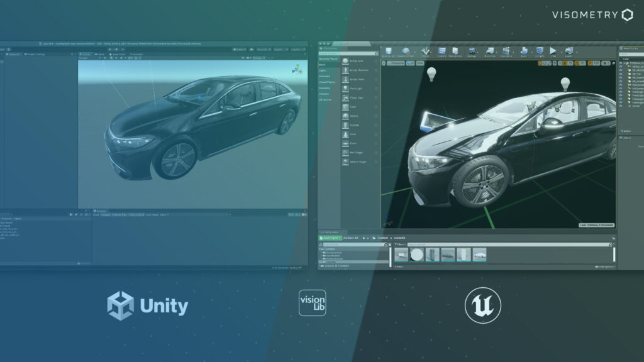Screen dimensions: 644x362
Task: Toggle the Content Browser lock icon
Action: pos(613,238)
